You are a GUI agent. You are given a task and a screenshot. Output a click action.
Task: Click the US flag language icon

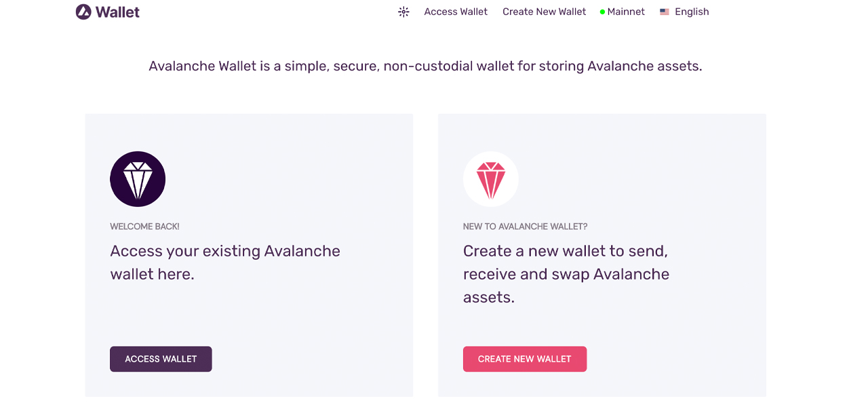(x=665, y=12)
